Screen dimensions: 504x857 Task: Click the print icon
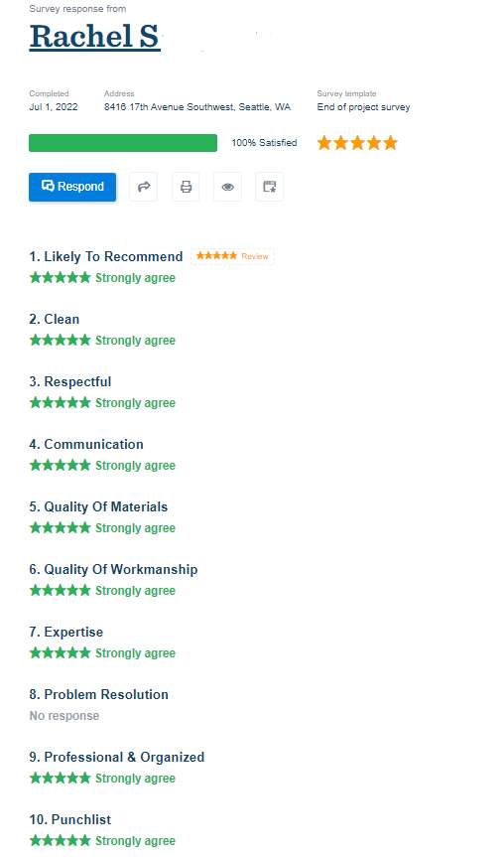click(186, 187)
